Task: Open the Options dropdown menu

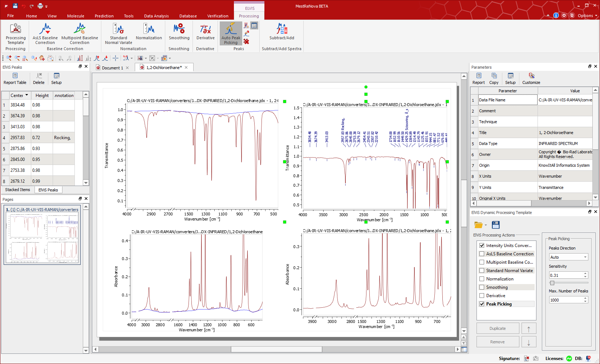Action: click(x=587, y=16)
